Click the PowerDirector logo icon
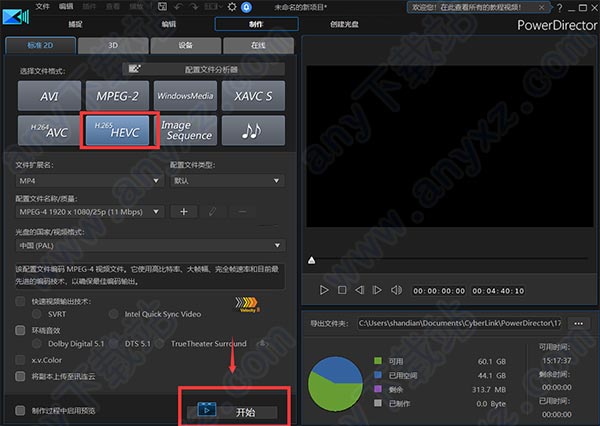 click(x=15, y=16)
